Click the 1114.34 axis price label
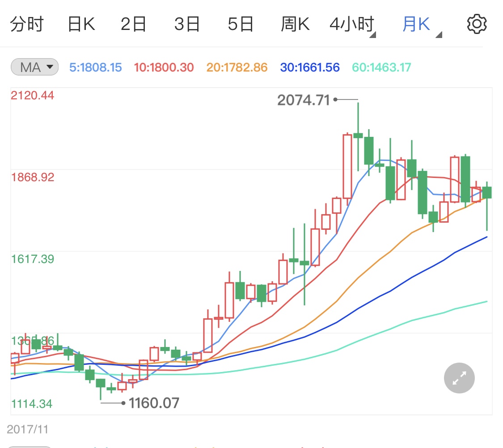Viewport: 503px width, 448px height. click(x=31, y=404)
